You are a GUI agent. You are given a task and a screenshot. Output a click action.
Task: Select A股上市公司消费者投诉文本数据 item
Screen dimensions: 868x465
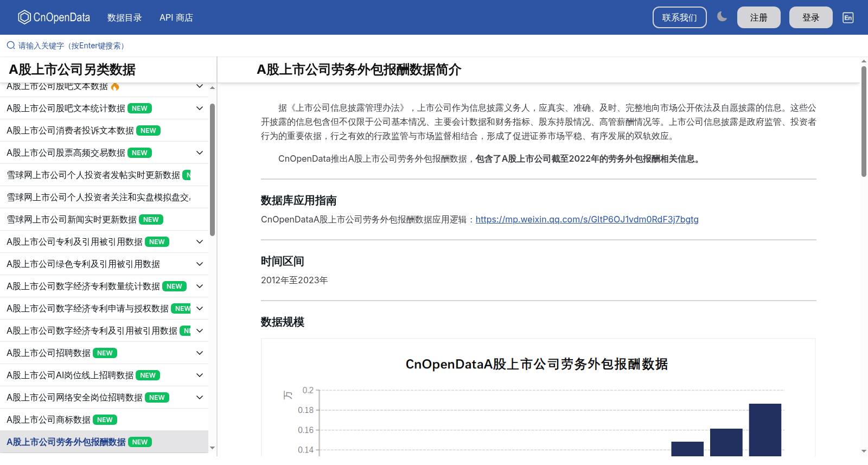tap(104, 131)
